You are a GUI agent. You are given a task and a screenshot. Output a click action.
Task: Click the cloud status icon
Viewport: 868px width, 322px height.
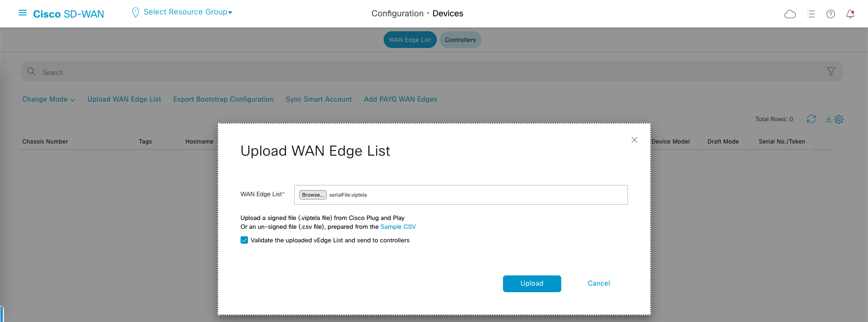790,14
